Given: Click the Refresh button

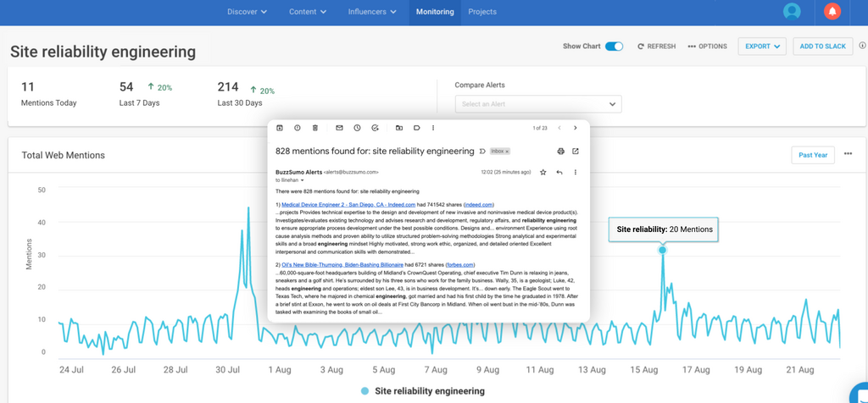Looking at the screenshot, I should coord(656,47).
